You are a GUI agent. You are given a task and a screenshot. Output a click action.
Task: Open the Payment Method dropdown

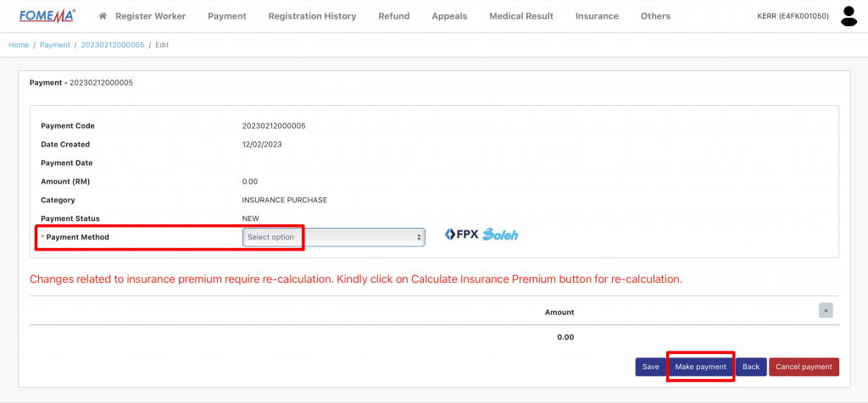pyautogui.click(x=333, y=237)
